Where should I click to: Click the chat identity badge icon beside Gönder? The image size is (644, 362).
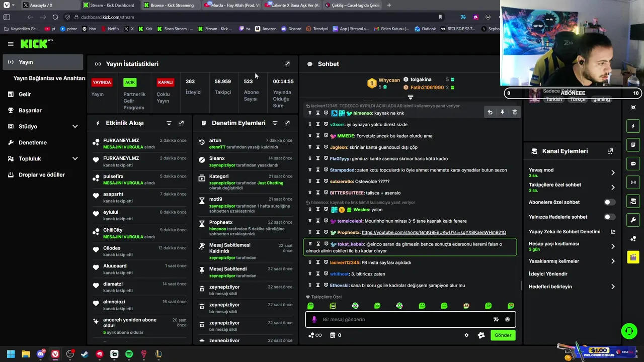point(481,335)
